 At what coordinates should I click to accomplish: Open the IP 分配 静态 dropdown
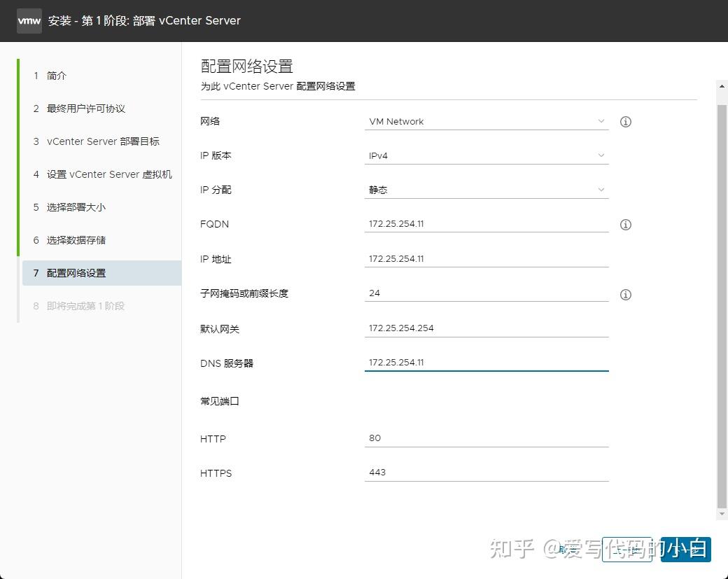[x=486, y=190]
